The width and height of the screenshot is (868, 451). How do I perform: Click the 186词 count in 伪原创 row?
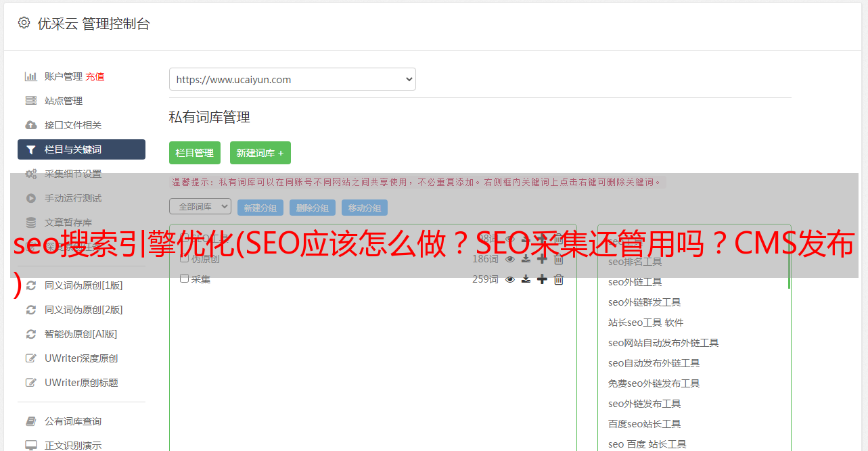pyautogui.click(x=485, y=259)
